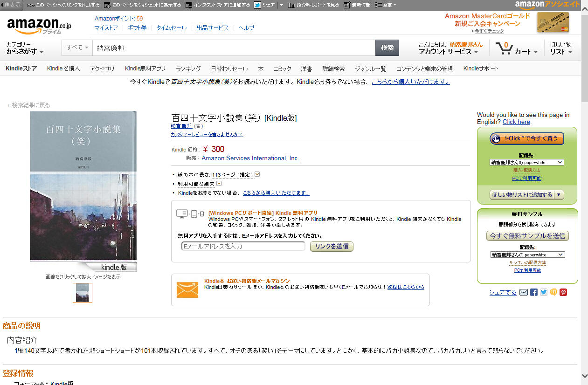Click the shopping cart icon
Viewport: 588px width, 385px height.
[x=504, y=48]
